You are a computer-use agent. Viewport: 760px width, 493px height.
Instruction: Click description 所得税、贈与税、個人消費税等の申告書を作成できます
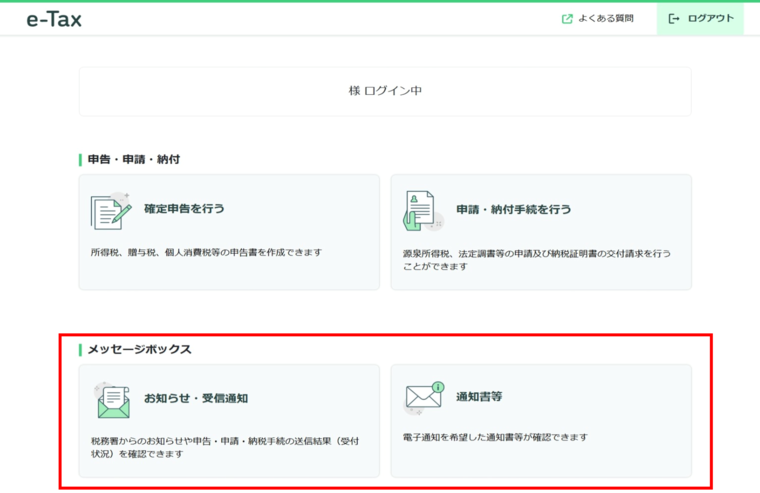(206, 252)
